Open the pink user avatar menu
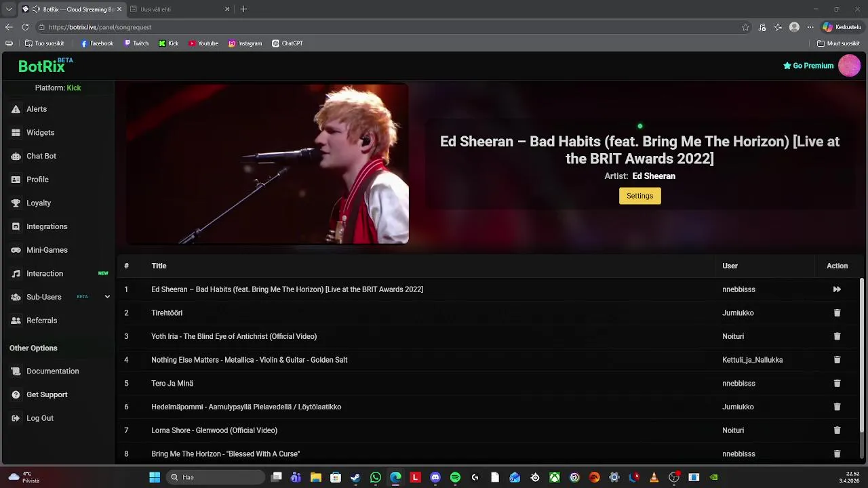 [849, 66]
